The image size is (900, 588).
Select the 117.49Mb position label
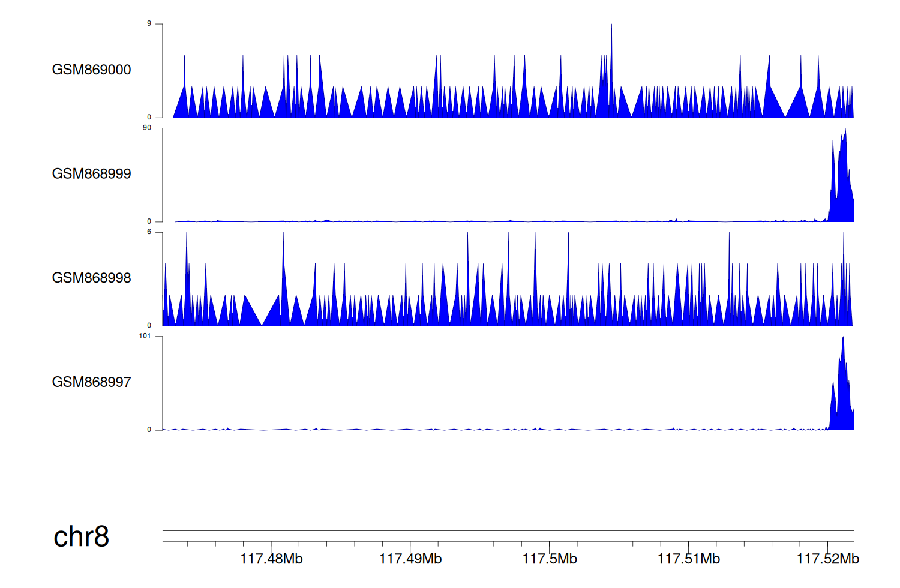(x=410, y=559)
